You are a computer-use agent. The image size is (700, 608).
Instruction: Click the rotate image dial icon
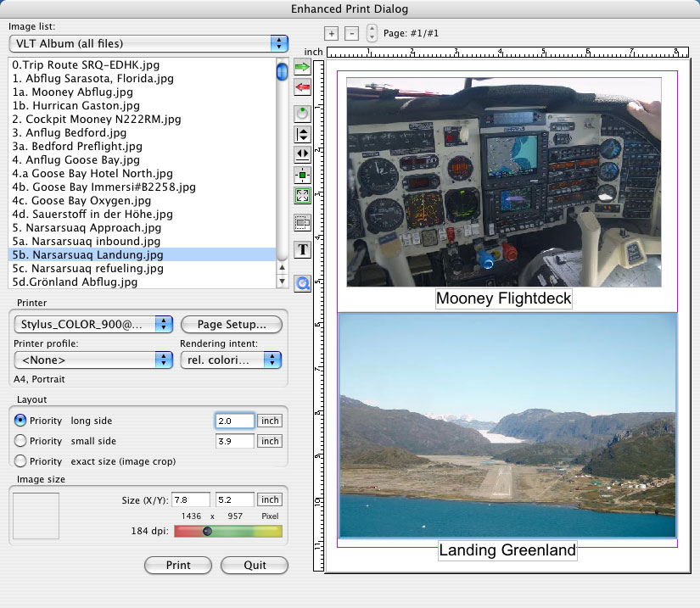302,112
